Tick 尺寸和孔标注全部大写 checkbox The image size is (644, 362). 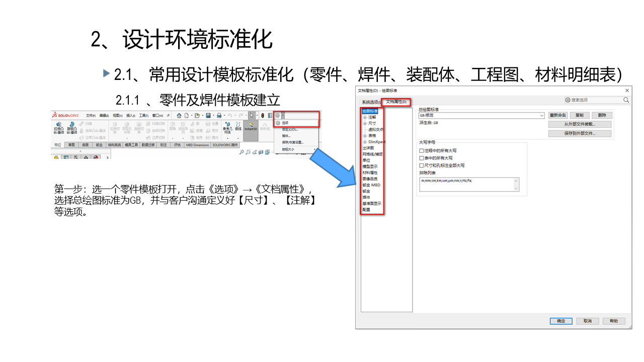tap(422, 165)
